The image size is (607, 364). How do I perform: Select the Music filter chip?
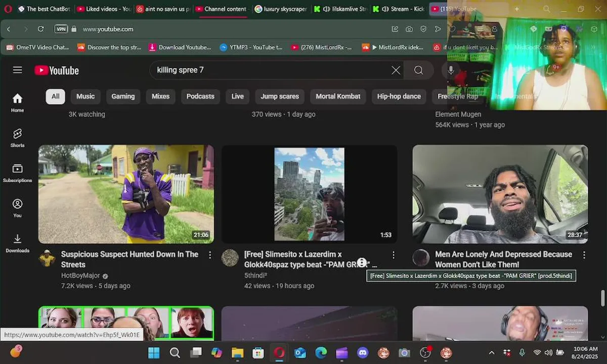pyautogui.click(x=85, y=96)
